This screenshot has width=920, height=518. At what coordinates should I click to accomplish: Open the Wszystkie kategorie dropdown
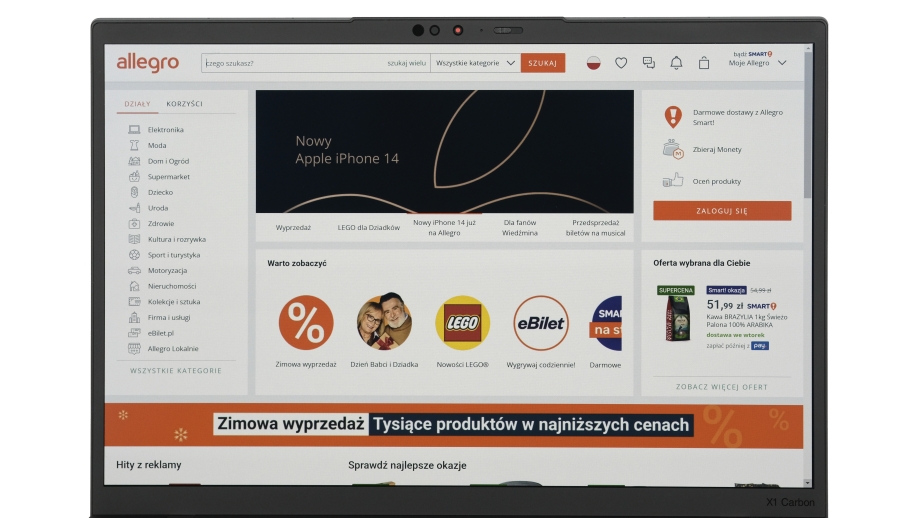[475, 63]
